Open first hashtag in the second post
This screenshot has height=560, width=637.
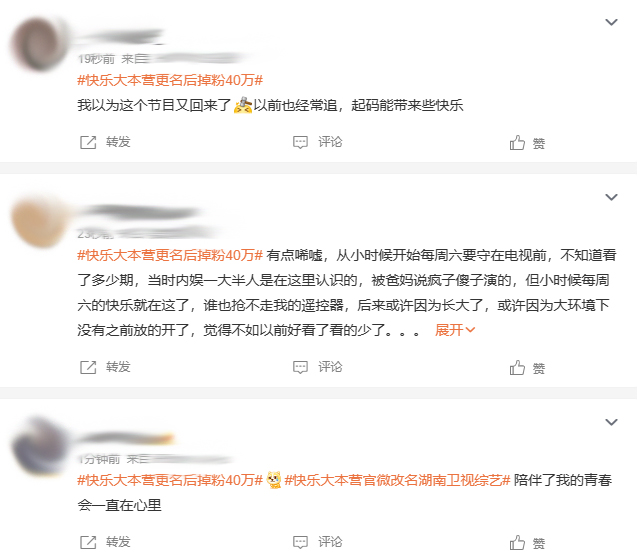pos(170,255)
